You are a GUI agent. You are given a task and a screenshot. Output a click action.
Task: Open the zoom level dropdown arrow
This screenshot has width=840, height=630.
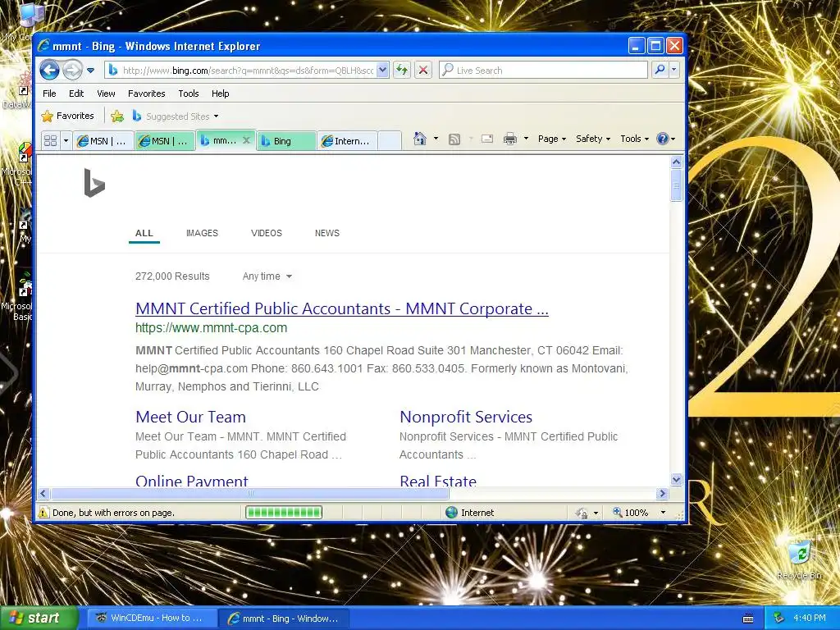[x=663, y=513]
